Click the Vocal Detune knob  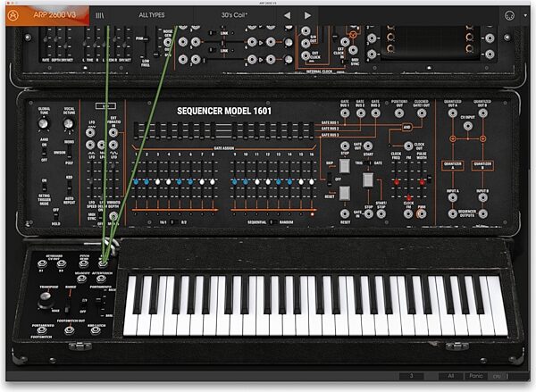point(69,123)
